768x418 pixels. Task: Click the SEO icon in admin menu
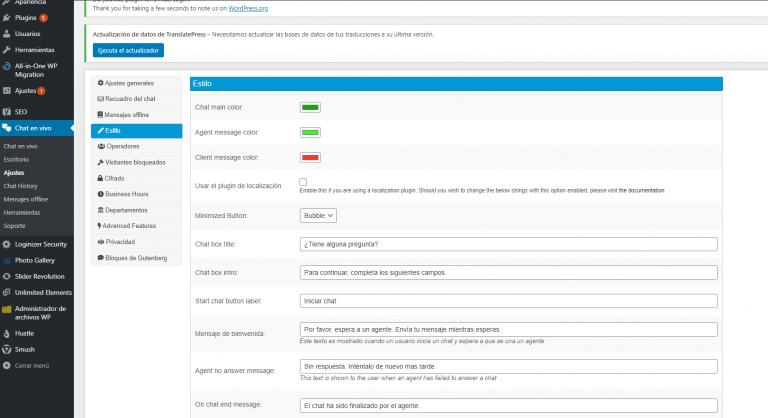click(7, 111)
